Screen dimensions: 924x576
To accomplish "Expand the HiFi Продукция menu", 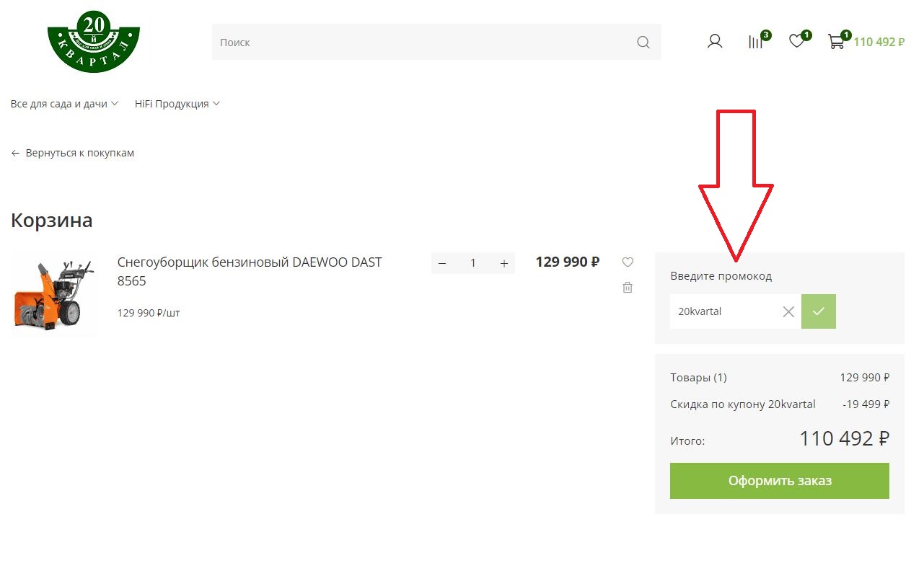I will [x=177, y=104].
